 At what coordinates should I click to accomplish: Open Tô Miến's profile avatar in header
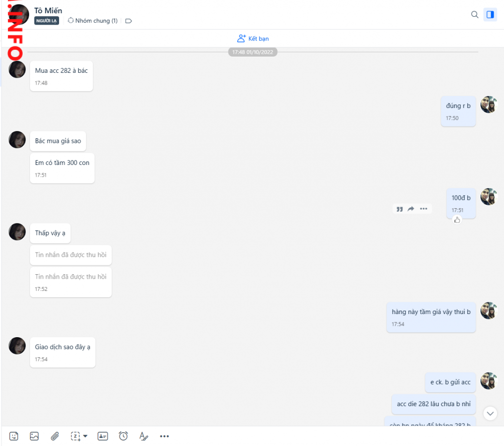click(19, 15)
